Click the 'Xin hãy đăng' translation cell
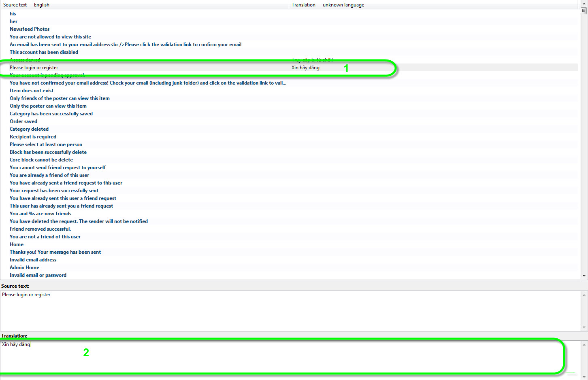This screenshot has height=380, width=588. pyautogui.click(x=305, y=68)
